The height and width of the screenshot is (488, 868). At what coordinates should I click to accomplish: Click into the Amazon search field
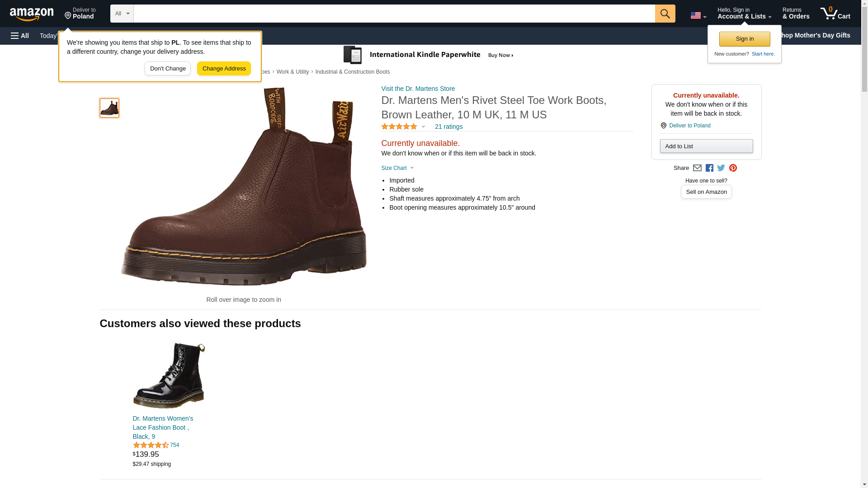393,14
